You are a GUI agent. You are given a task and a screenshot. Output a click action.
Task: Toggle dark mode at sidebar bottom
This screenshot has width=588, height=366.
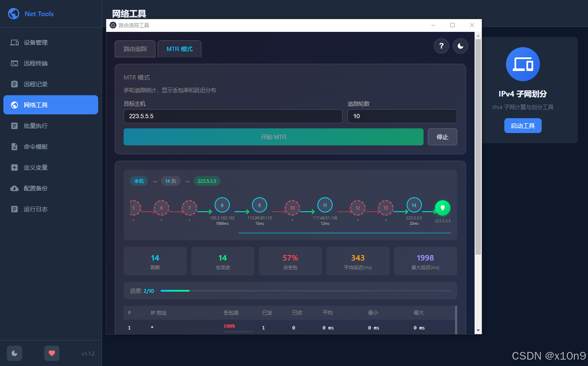tap(14, 353)
